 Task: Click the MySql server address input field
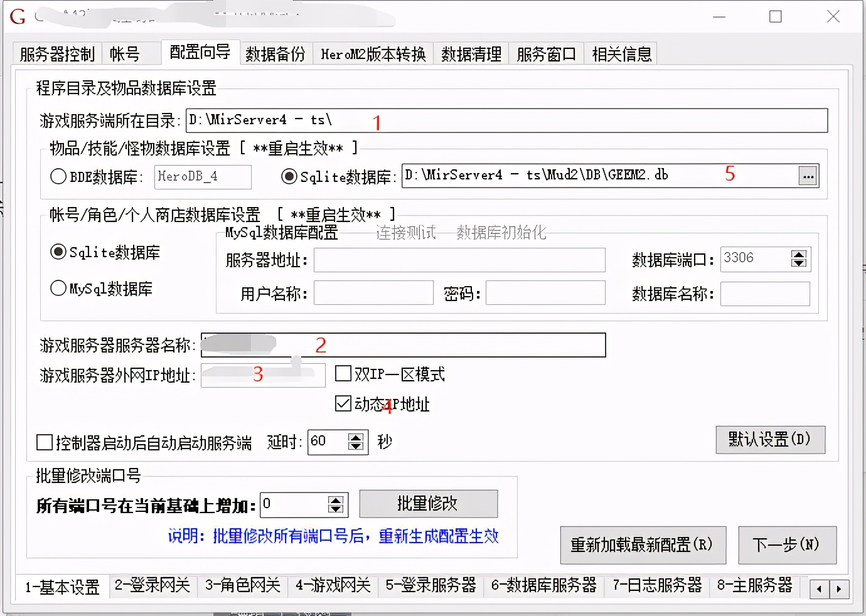point(459,260)
